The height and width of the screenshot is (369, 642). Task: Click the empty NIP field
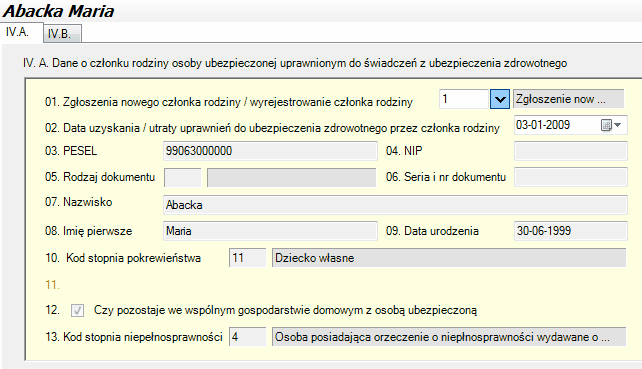coord(571,151)
